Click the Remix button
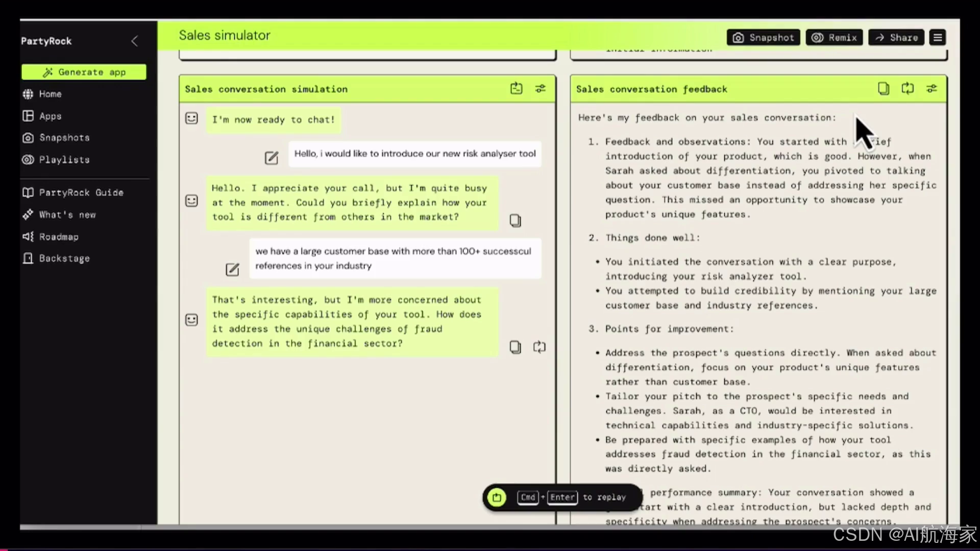 (x=834, y=38)
